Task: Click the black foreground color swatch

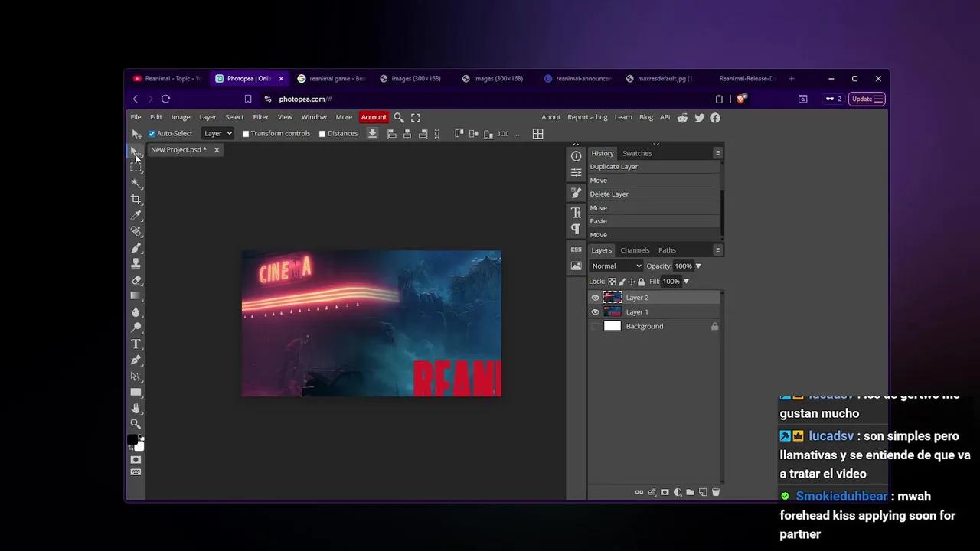Action: (x=132, y=440)
